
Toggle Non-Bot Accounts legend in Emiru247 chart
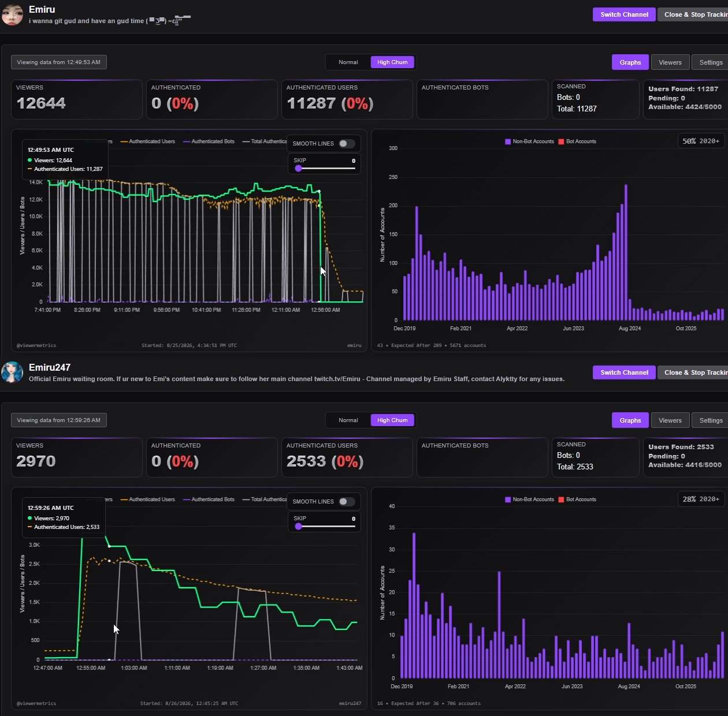(529, 499)
